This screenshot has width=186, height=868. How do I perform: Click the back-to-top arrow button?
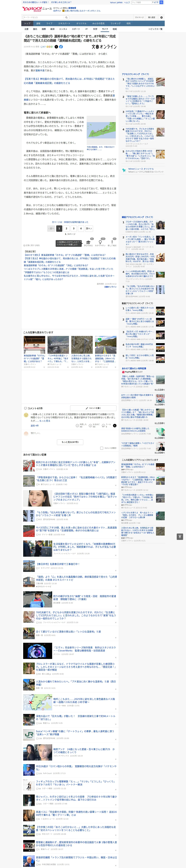coord(180,537)
